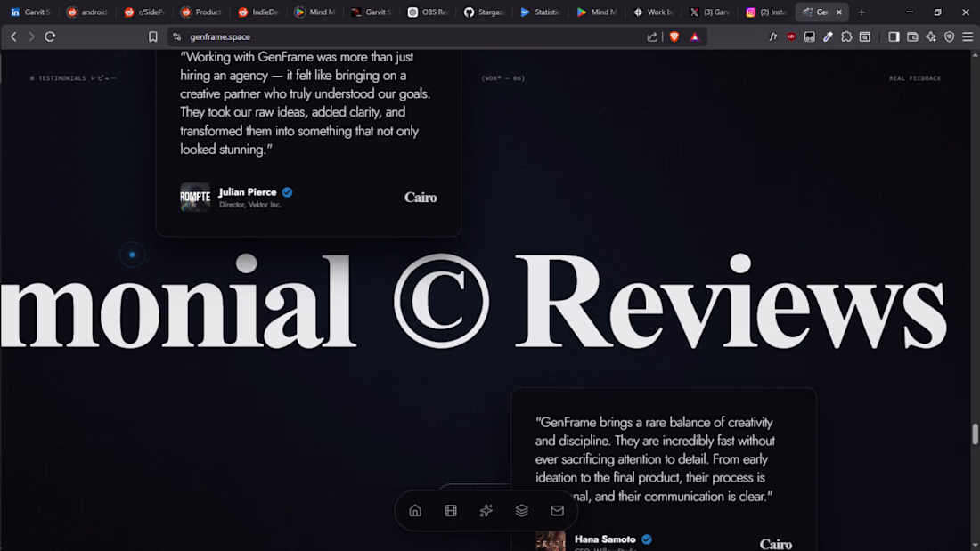The width and height of the screenshot is (980, 551).
Task: Toggle the browser sidebar panel
Action: tap(894, 36)
